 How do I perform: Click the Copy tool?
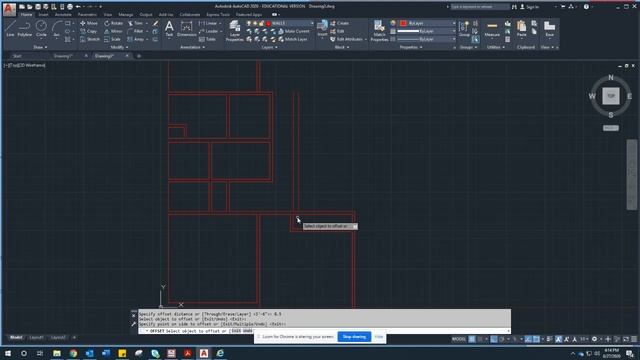pos(89,31)
